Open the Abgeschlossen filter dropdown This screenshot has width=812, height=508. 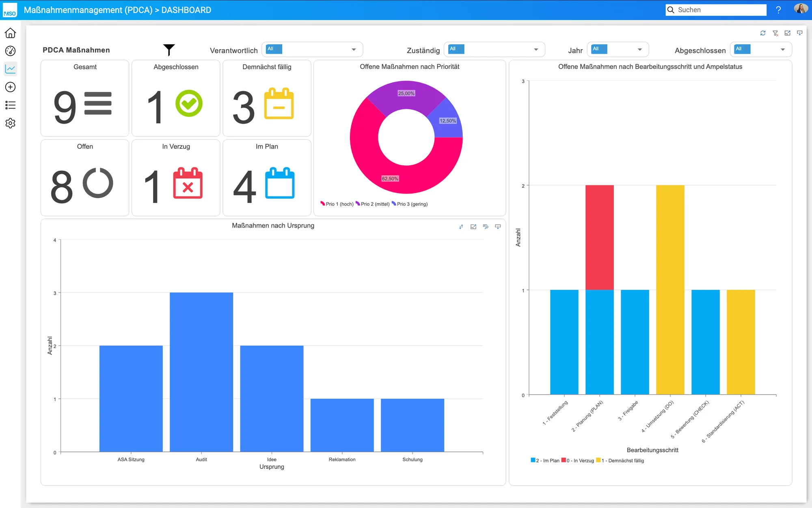pyautogui.click(x=761, y=50)
